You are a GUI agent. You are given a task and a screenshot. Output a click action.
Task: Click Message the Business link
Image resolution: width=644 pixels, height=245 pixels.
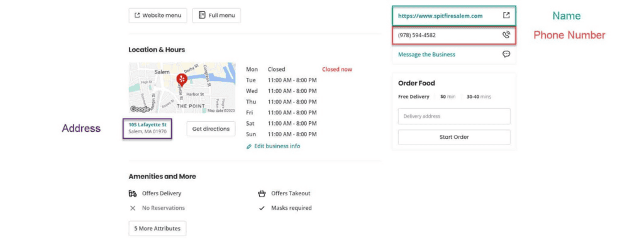point(427,54)
